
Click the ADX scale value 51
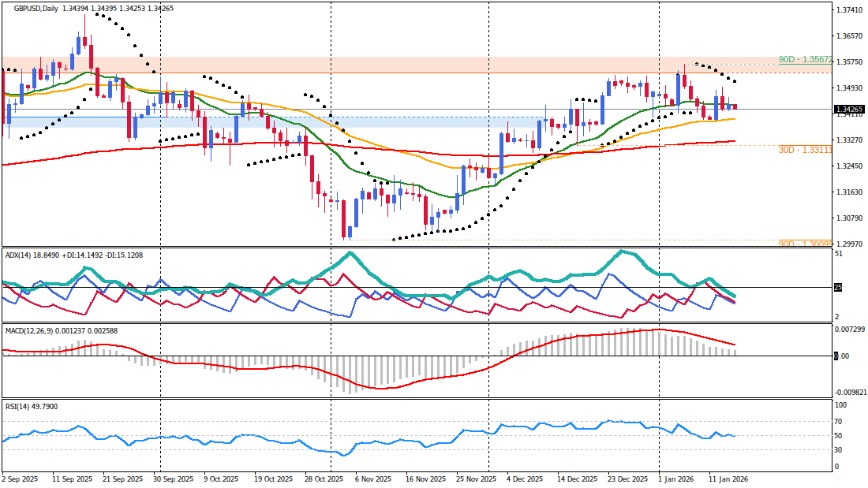click(839, 253)
